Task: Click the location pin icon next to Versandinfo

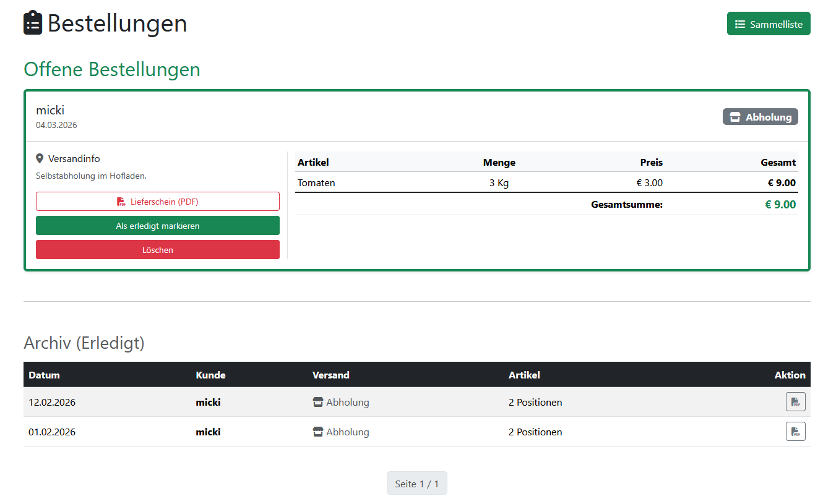Action: [x=40, y=159]
